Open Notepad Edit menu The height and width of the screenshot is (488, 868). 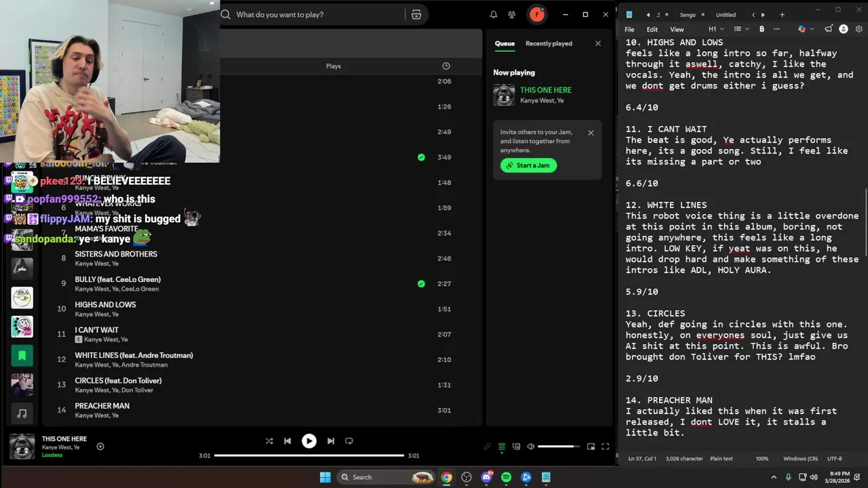tap(652, 29)
